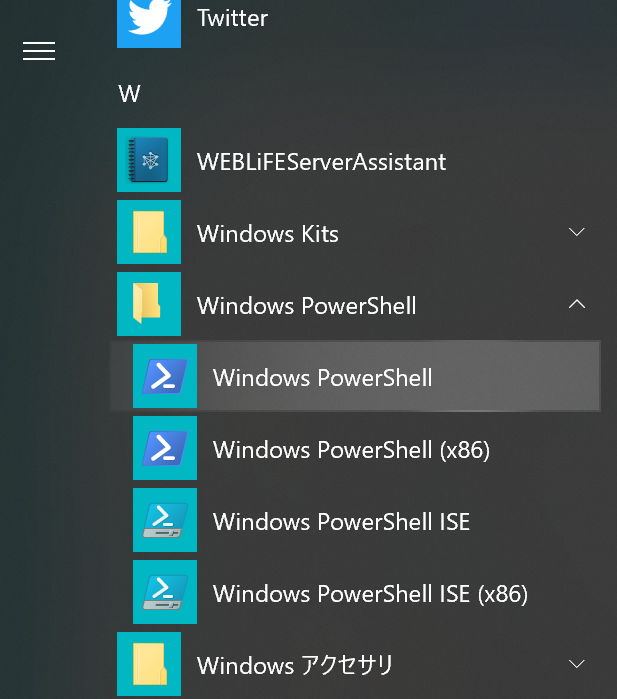Launch WEBLiFEServerAssistant by its name
The image size is (617, 699).
tap(321, 161)
